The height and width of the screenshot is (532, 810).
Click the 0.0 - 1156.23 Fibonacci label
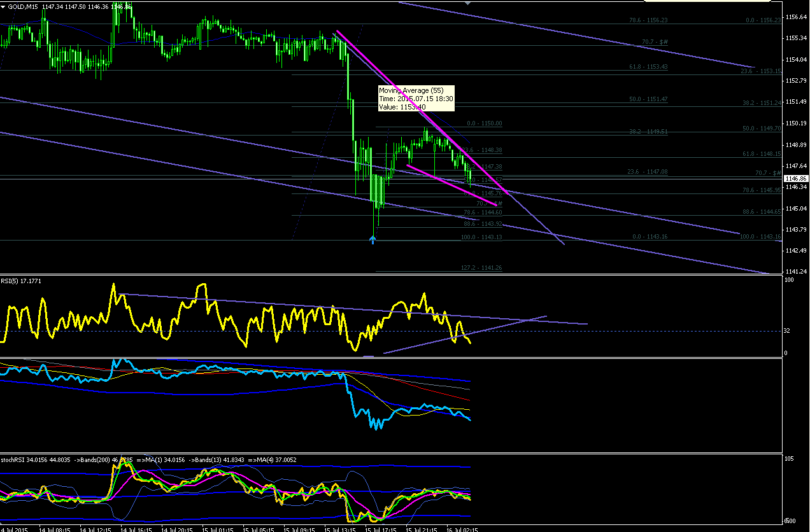pos(763,20)
